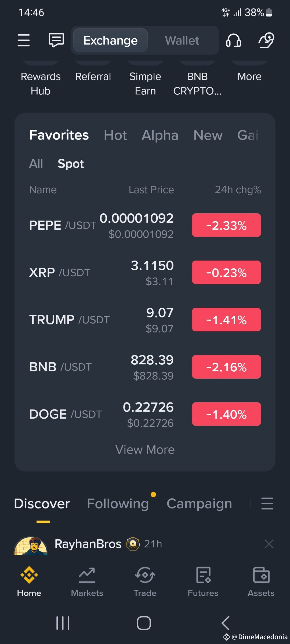Open the chat messages icon
The width and height of the screenshot is (290, 644).
point(56,40)
